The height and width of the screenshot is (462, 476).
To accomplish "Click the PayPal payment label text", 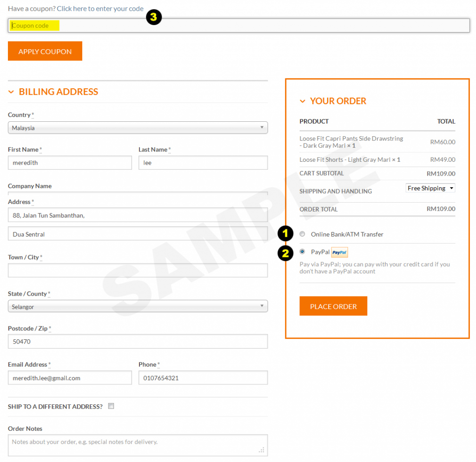I will click(x=320, y=252).
